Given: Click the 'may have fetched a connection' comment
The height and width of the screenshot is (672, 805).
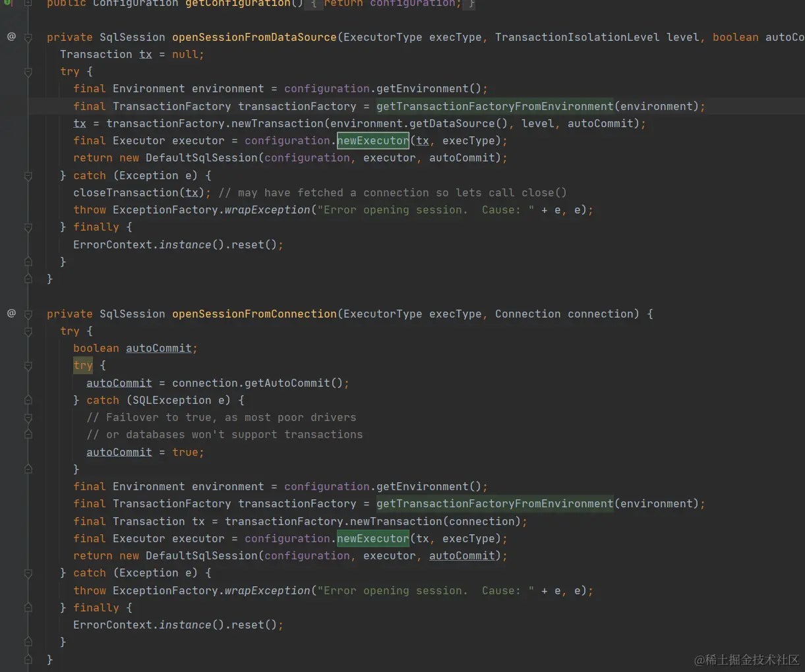Looking at the screenshot, I should point(392,192).
